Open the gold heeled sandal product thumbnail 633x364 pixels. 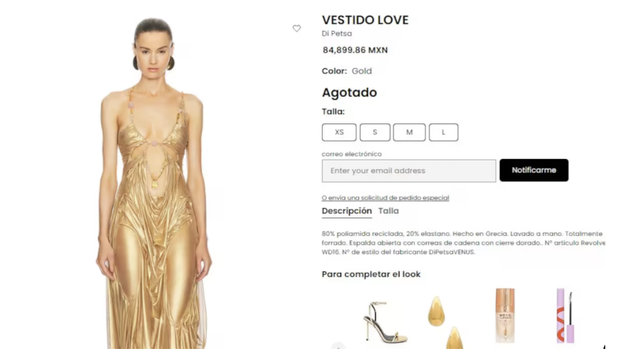pos(385,322)
